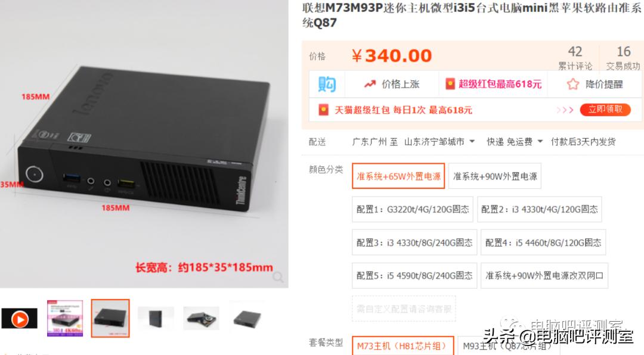Open the 42 累计评论 reviews link
This screenshot has height=355, width=644.
point(575,58)
